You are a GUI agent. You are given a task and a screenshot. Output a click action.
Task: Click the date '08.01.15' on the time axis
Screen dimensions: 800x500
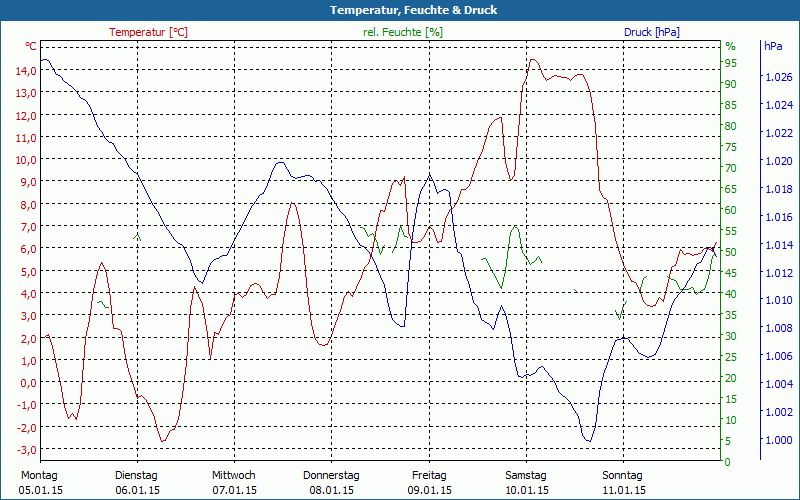click(x=331, y=490)
